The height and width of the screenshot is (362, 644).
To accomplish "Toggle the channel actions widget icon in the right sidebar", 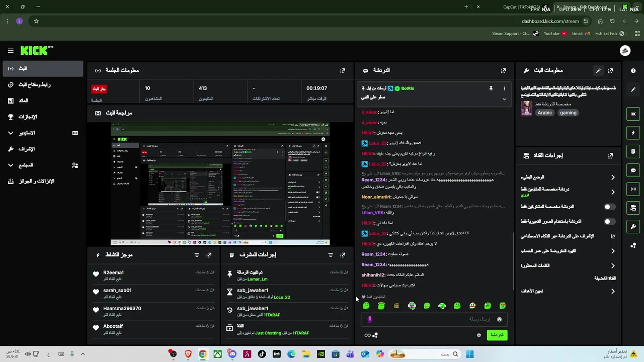I will click(633, 208).
